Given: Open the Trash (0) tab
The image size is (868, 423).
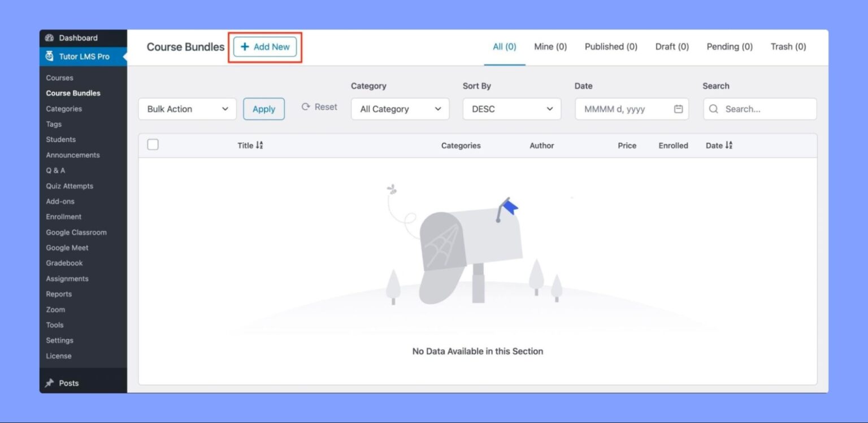Looking at the screenshot, I should (788, 47).
